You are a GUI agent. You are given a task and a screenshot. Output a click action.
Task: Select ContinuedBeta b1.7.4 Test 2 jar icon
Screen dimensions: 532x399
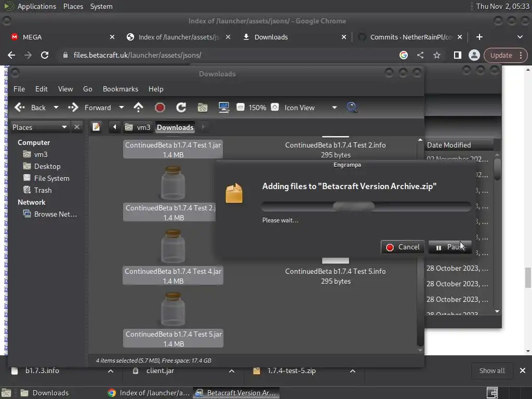(x=173, y=183)
